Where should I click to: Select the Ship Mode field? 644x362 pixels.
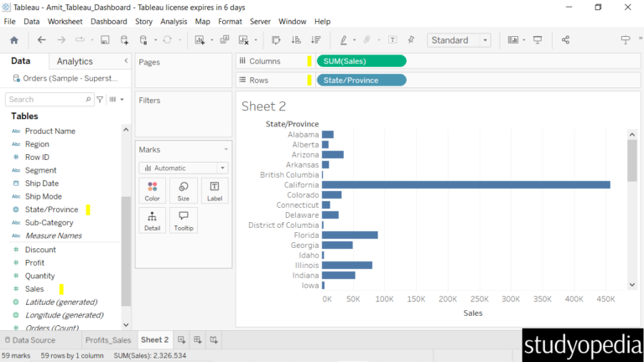pos(43,196)
